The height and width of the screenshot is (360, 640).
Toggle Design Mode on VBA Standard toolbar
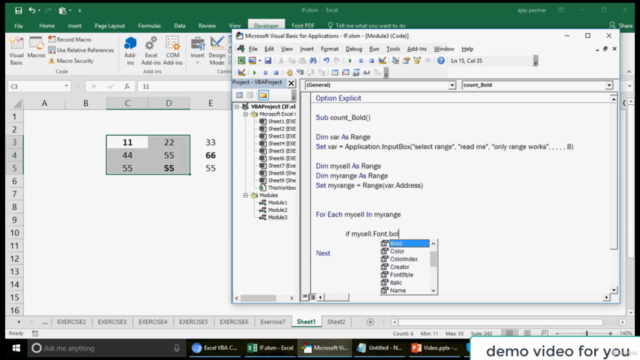click(382, 61)
